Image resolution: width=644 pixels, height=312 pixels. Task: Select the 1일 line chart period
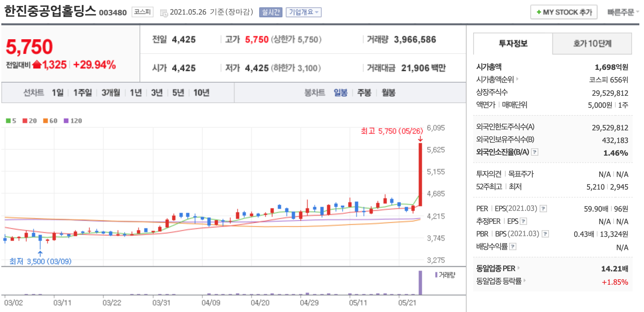pyautogui.click(x=57, y=92)
